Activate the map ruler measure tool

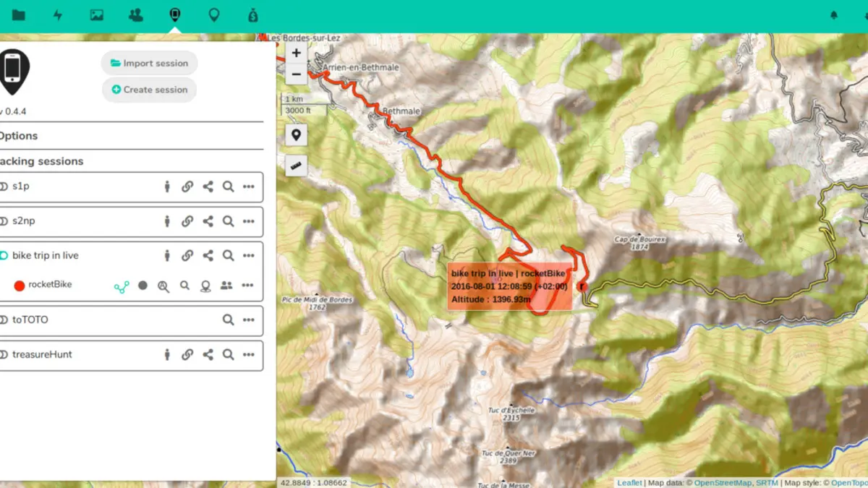(296, 166)
